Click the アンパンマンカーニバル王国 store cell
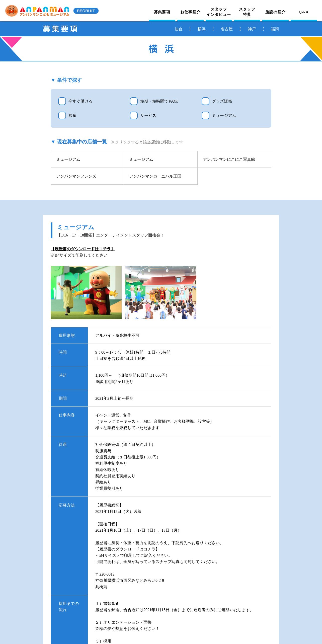The image size is (322, 644). 161,176
